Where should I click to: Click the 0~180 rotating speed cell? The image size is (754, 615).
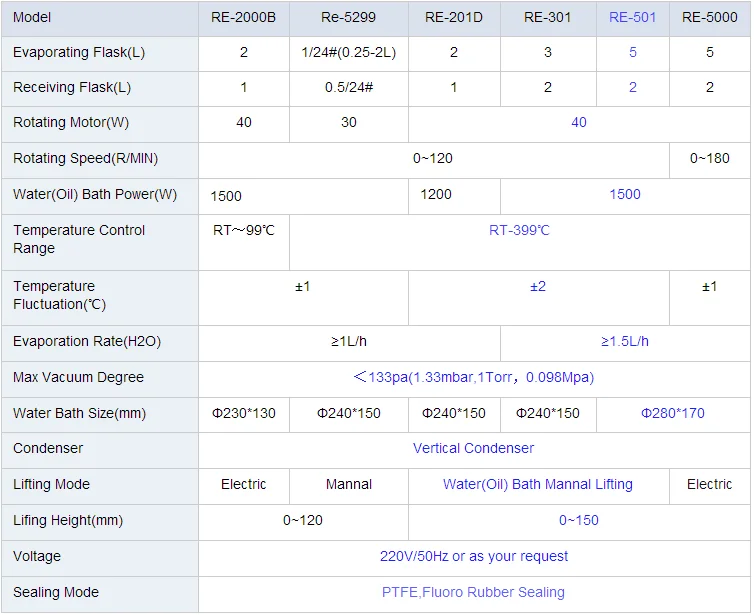pyautogui.click(x=710, y=158)
